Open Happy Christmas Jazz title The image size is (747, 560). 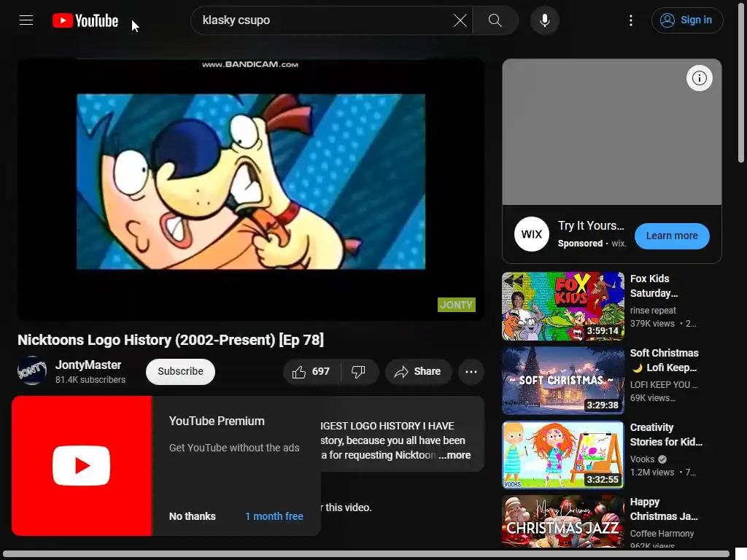click(664, 509)
